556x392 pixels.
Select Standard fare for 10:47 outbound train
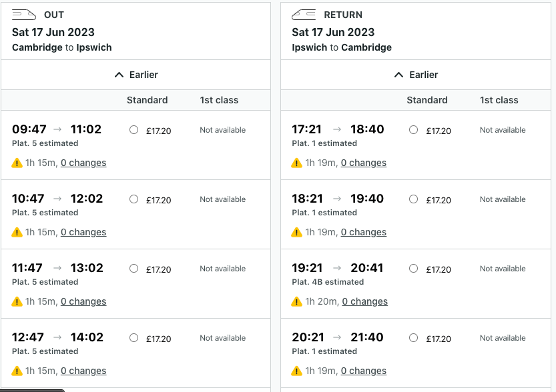[133, 199]
